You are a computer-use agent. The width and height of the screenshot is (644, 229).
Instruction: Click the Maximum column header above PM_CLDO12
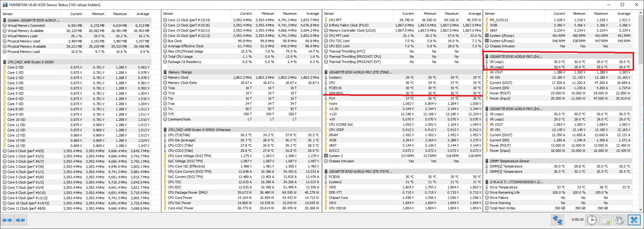(598, 14)
